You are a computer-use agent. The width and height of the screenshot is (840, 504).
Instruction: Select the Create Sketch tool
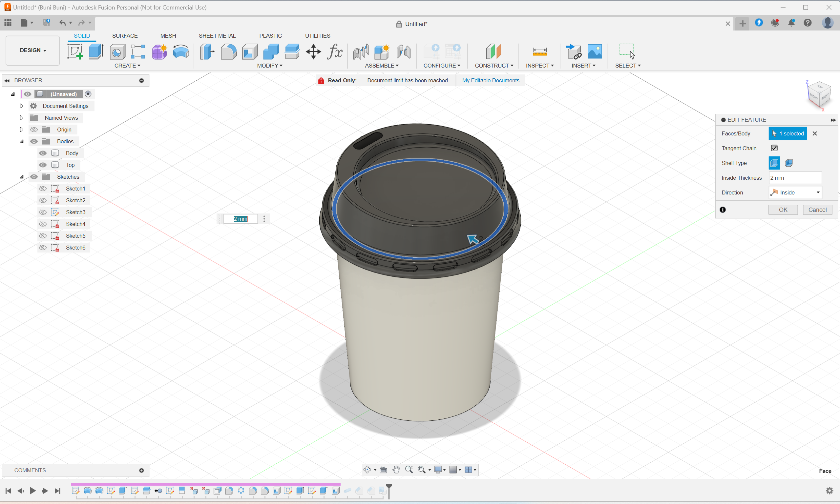[x=75, y=51]
